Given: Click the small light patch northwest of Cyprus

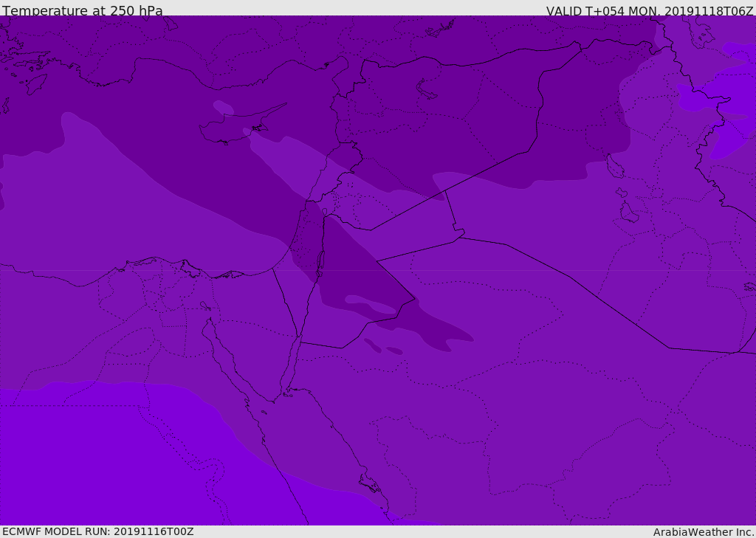Looking at the screenshot, I should pyautogui.click(x=223, y=108).
